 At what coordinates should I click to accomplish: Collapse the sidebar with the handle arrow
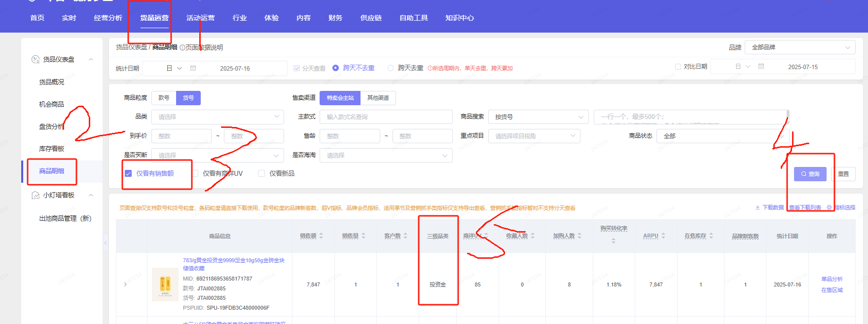[106, 243]
